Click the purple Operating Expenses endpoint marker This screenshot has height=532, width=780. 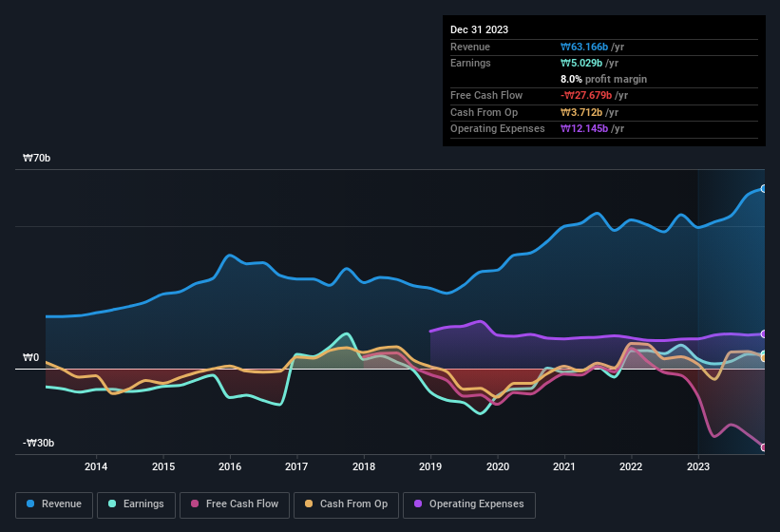764,334
